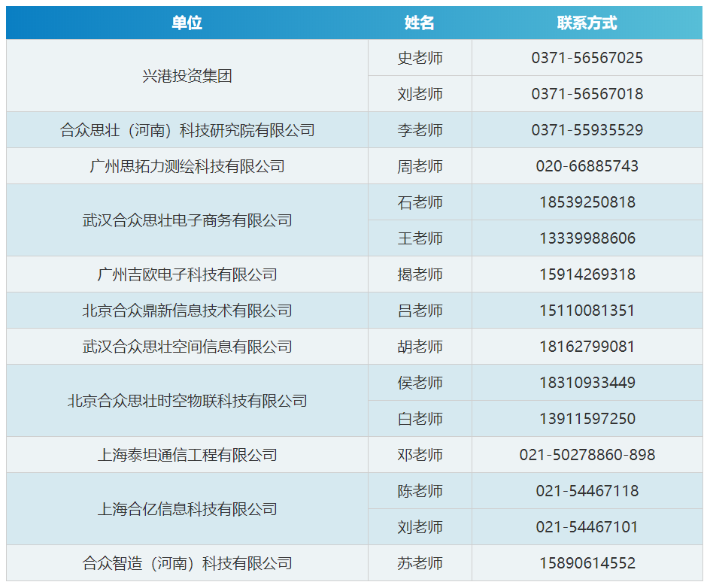The height and width of the screenshot is (588, 710).
Task: Select 合众智造（河南）科技有限公司 cell
Action: [x=187, y=563]
